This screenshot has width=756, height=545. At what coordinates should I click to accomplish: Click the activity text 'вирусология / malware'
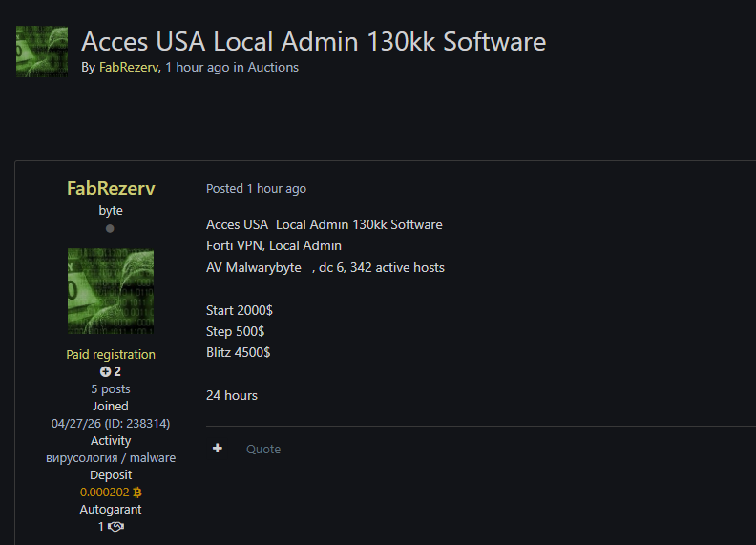pyautogui.click(x=111, y=458)
